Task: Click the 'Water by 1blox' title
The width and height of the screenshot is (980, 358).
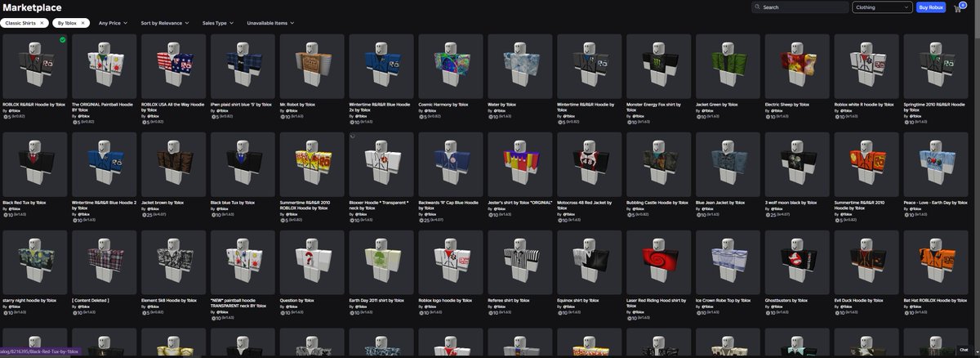Action: coord(502,105)
